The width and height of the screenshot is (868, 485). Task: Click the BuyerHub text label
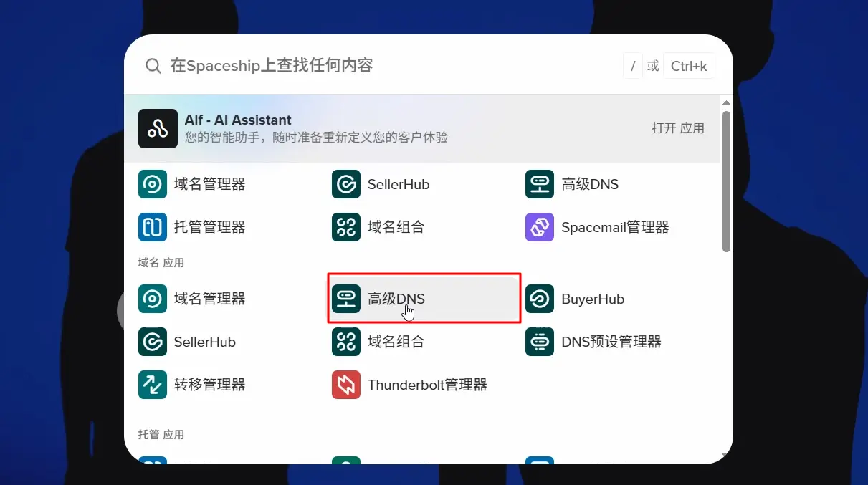(593, 299)
